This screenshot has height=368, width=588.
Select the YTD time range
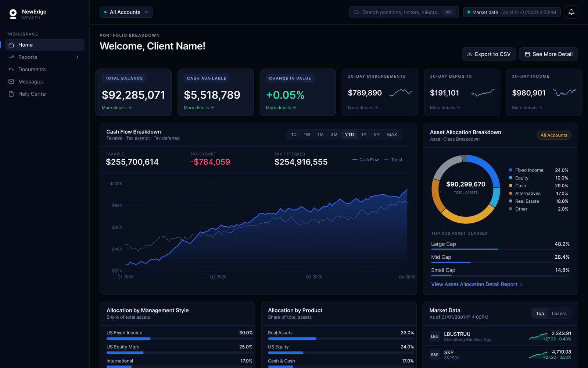tap(349, 135)
